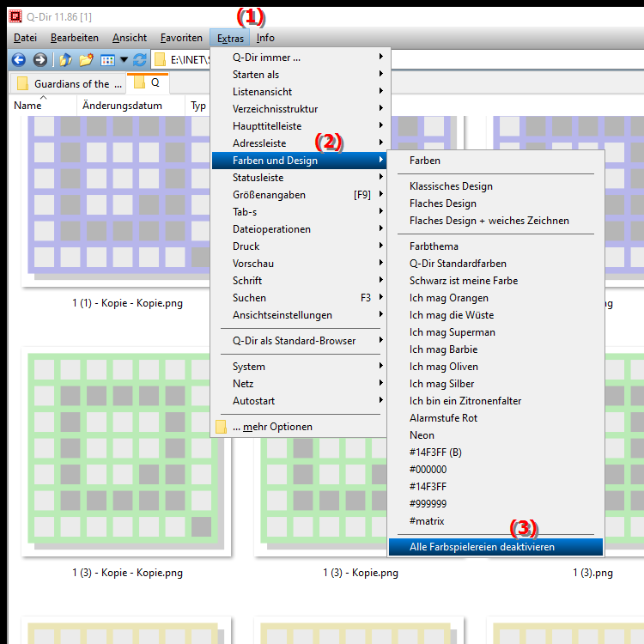The image size is (644, 644).
Task: Expand the Statusleiste submenu
Action: (x=299, y=178)
